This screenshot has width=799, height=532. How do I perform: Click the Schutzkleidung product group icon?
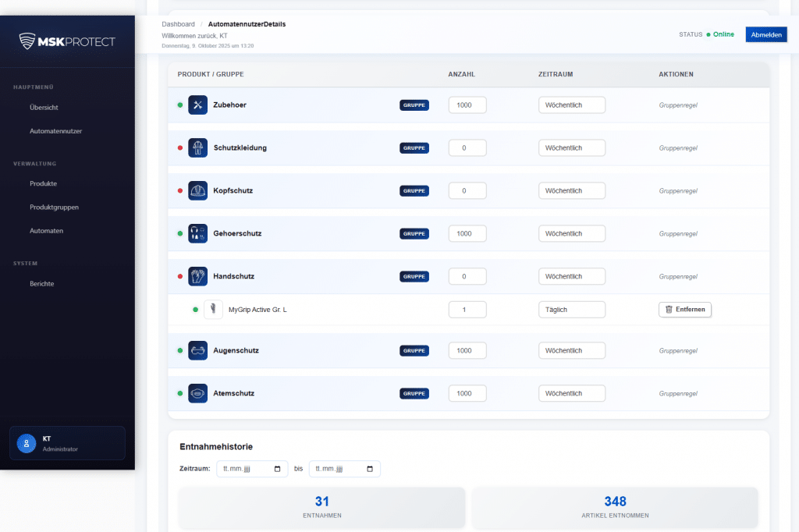(x=197, y=147)
